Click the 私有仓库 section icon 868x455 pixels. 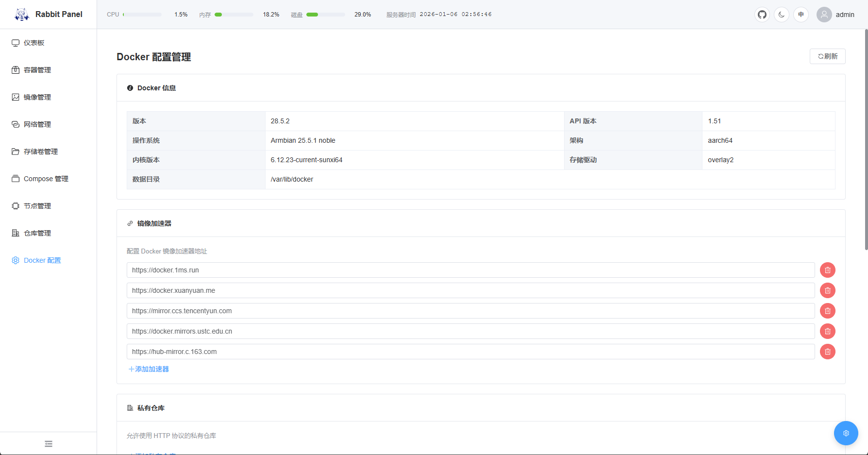(130, 408)
